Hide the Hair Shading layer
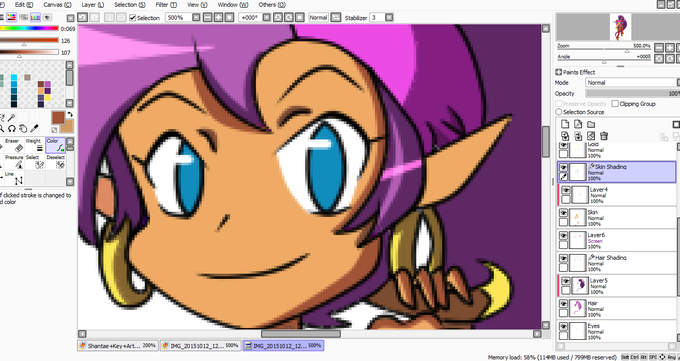Image resolution: width=680 pixels, height=361 pixels. coord(563,258)
